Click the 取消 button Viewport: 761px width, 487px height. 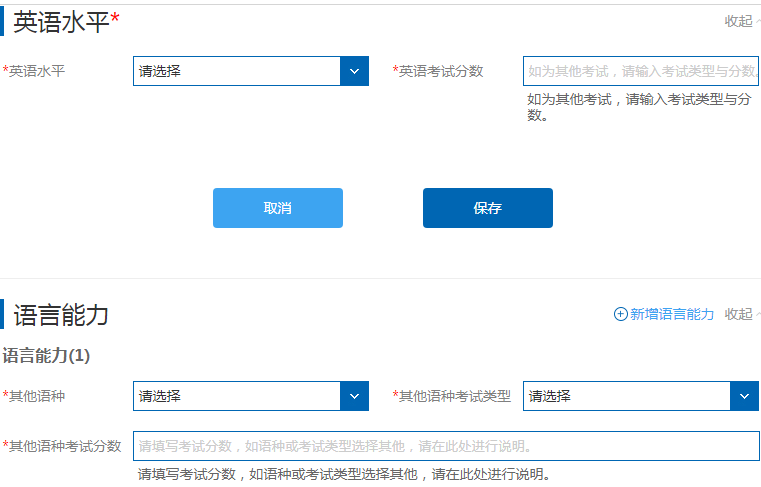[278, 208]
